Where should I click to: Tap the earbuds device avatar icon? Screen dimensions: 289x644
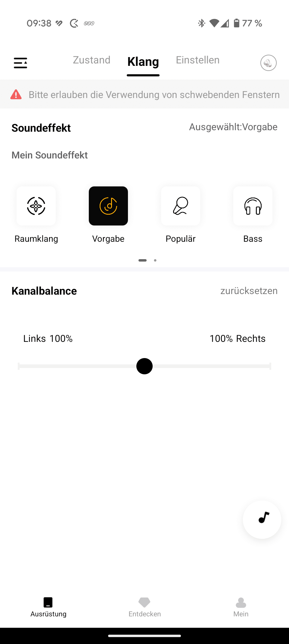point(268,63)
